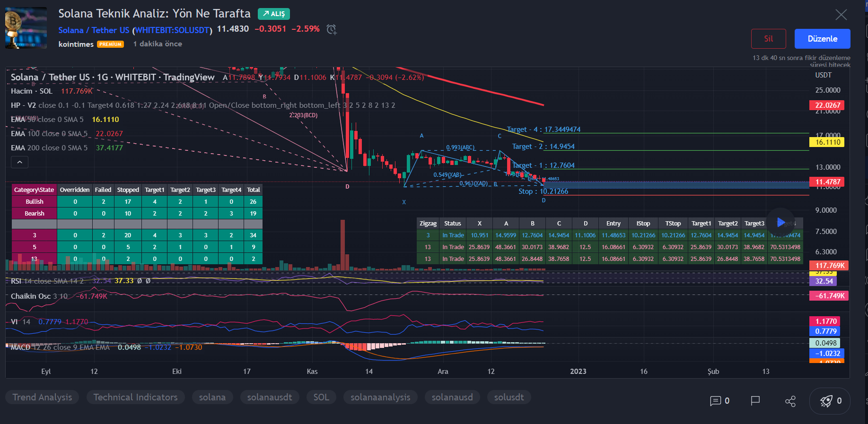868x424 pixels.
Task: Select the solusdt tag
Action: (x=509, y=397)
